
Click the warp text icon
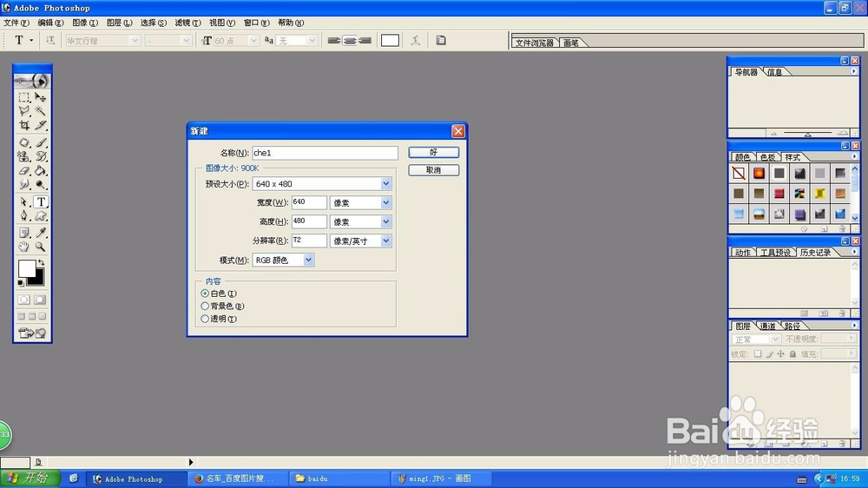point(415,41)
